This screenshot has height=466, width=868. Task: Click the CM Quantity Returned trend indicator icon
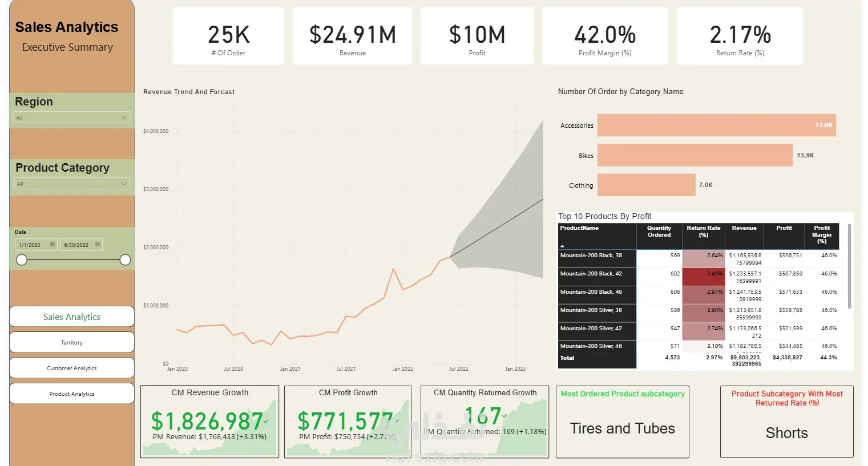pyautogui.click(x=504, y=415)
